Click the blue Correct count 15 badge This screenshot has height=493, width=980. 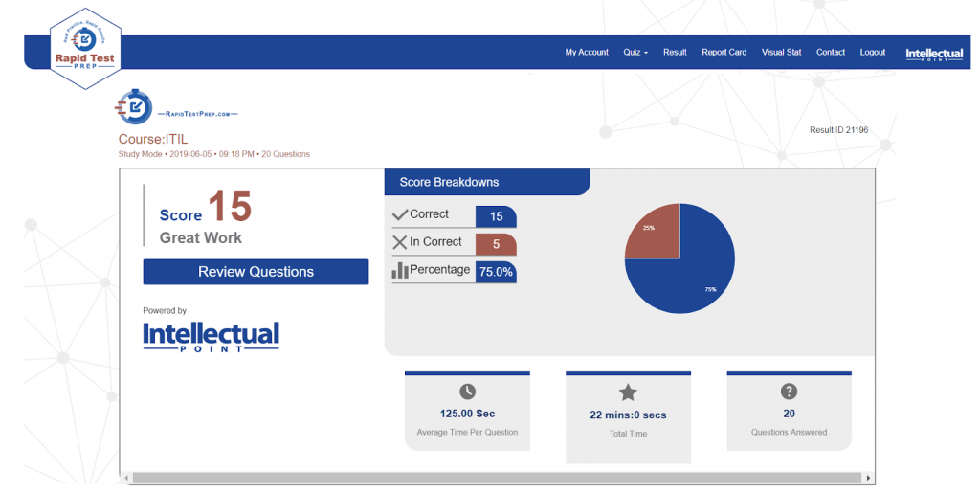click(497, 216)
